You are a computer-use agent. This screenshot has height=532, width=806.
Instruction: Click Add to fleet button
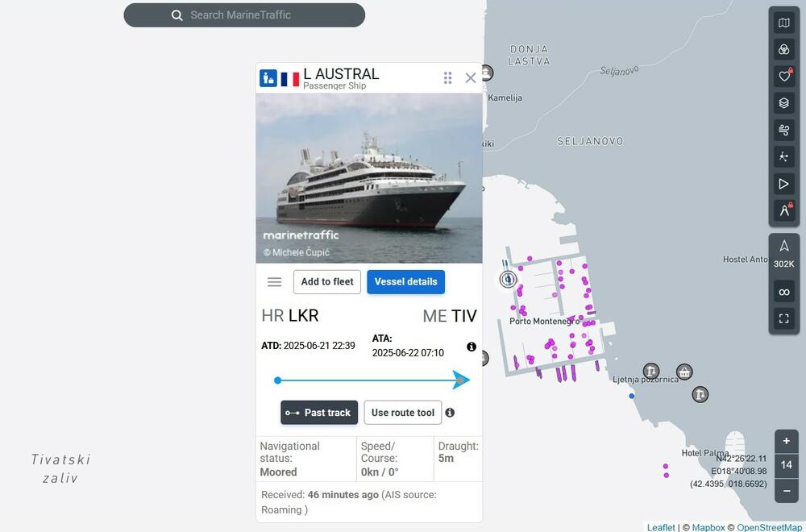327,282
